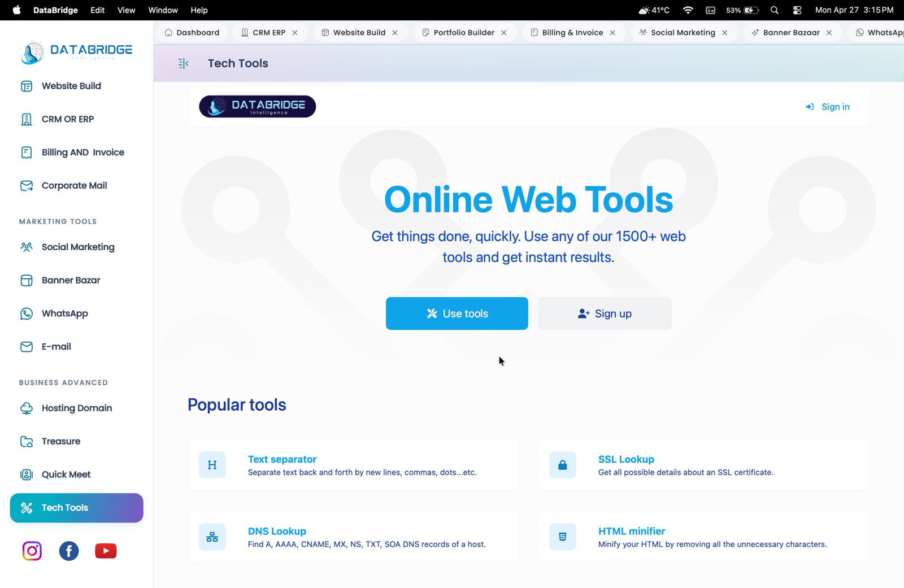Click the battery status icon
Image resolution: width=904 pixels, height=588 pixels.
point(743,10)
